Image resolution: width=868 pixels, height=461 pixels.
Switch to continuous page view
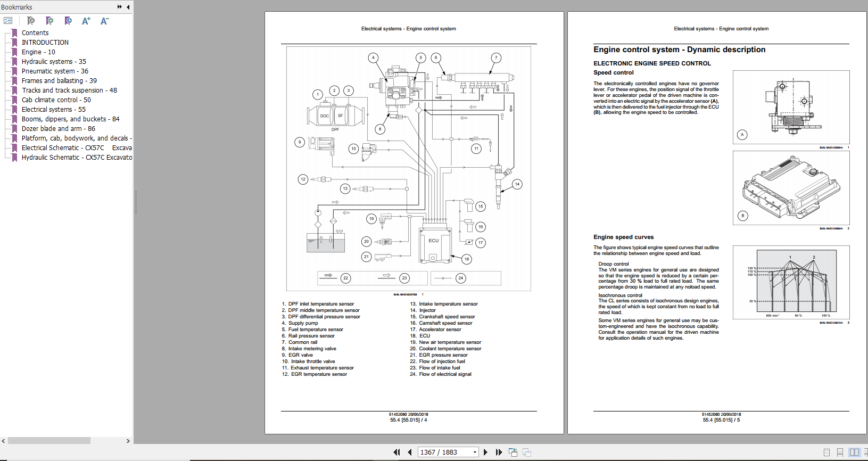coord(840,452)
